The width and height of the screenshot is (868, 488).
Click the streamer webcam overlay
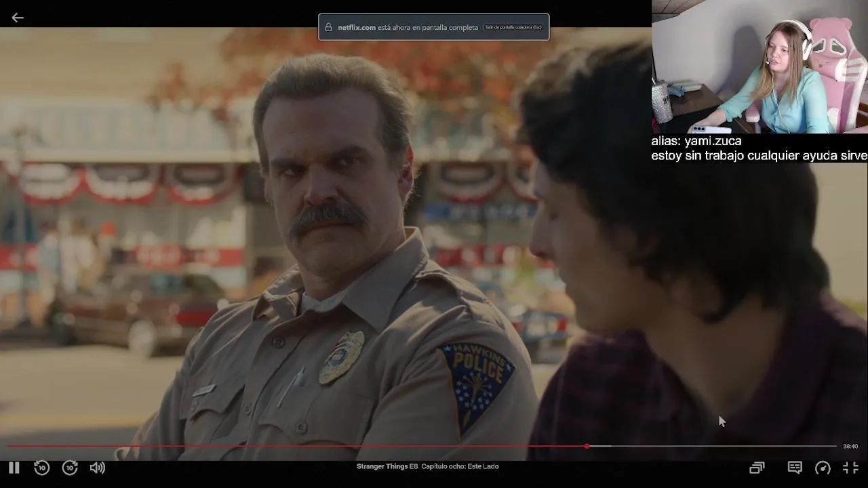click(759, 66)
